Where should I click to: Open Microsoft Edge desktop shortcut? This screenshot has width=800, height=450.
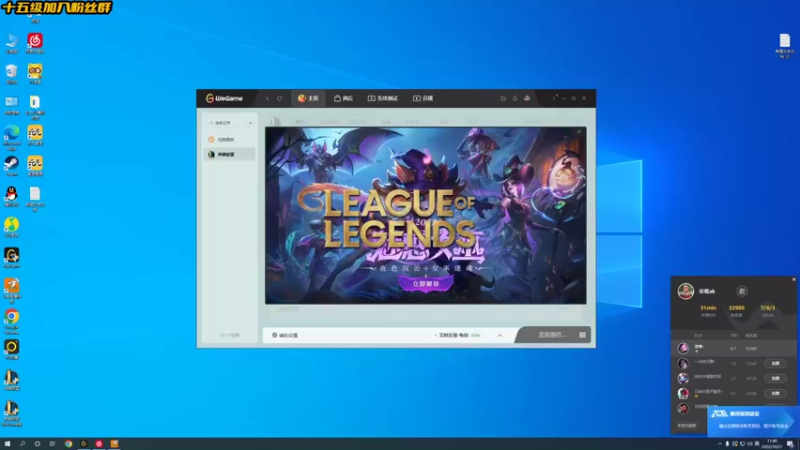pyautogui.click(x=11, y=137)
